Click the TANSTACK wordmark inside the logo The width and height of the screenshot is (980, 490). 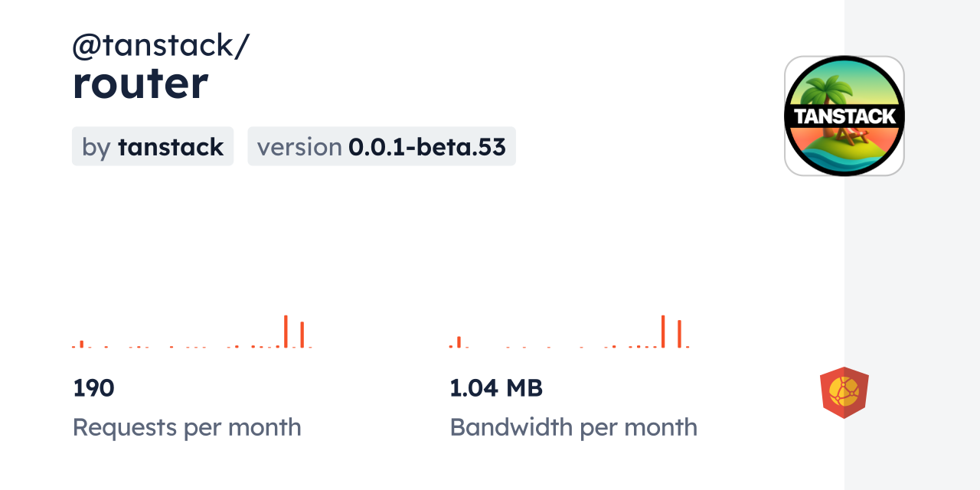coord(844,116)
